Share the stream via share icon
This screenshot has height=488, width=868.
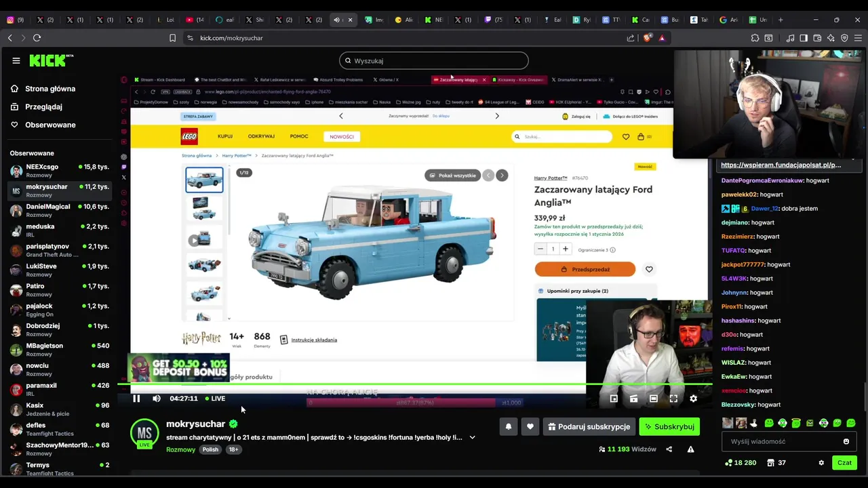[x=669, y=449]
